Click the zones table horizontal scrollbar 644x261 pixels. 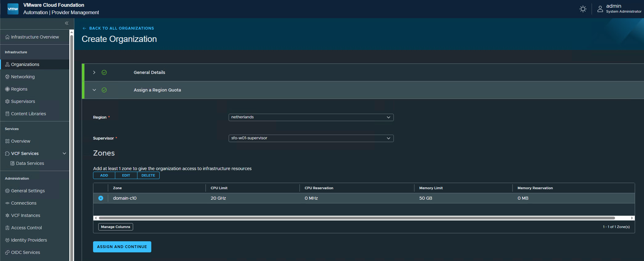point(357,218)
